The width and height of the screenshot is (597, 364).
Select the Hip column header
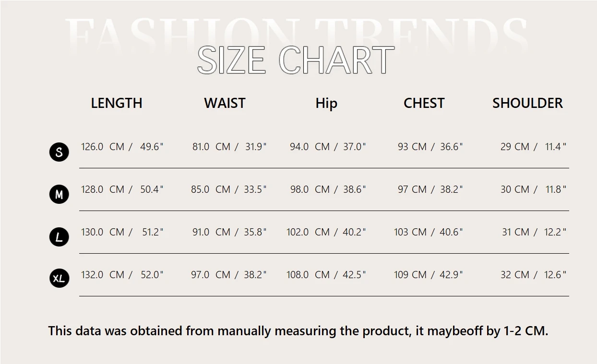[326, 104]
